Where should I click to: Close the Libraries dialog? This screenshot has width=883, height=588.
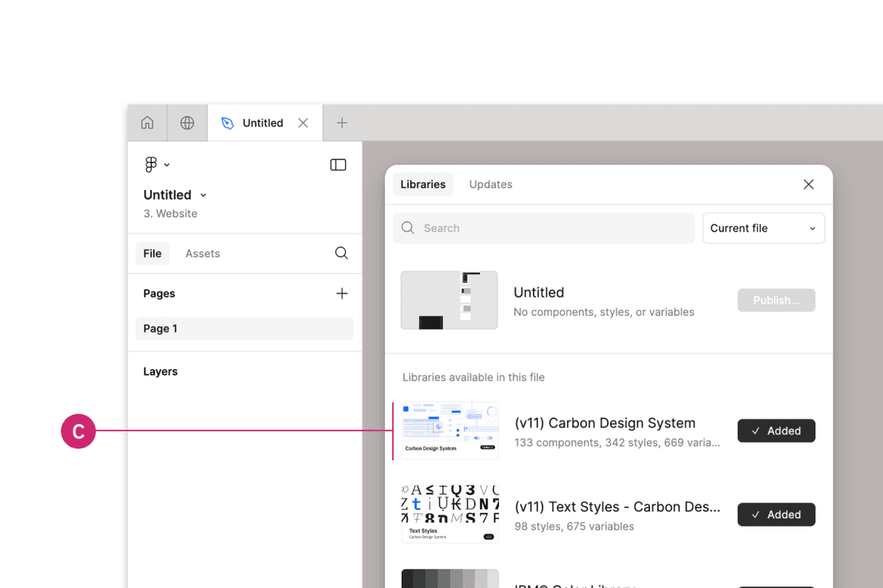(809, 184)
